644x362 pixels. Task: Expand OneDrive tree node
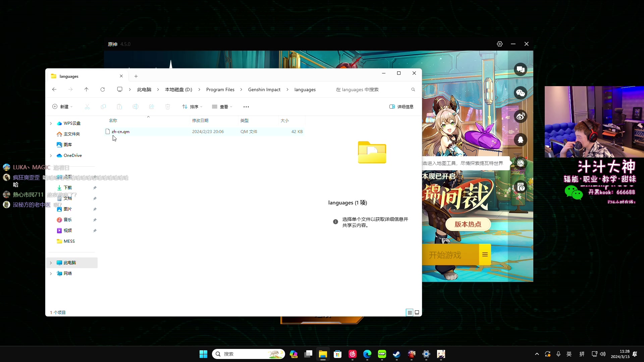(51, 156)
